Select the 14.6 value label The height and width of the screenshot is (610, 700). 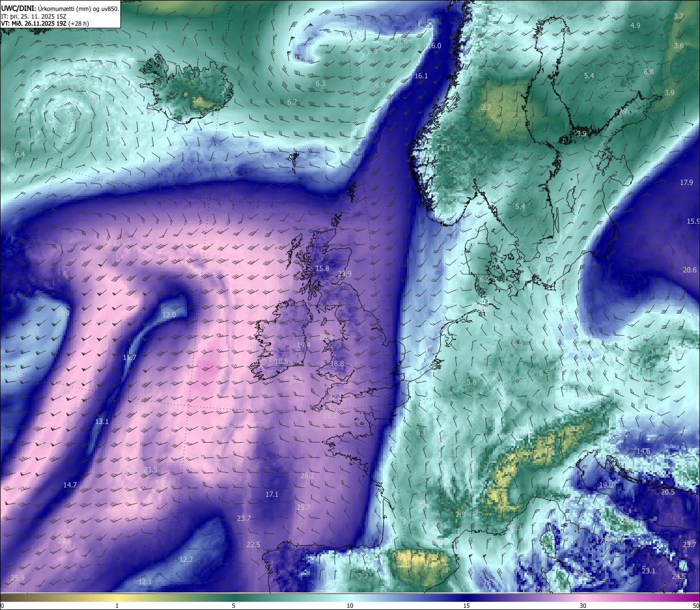tap(643, 451)
